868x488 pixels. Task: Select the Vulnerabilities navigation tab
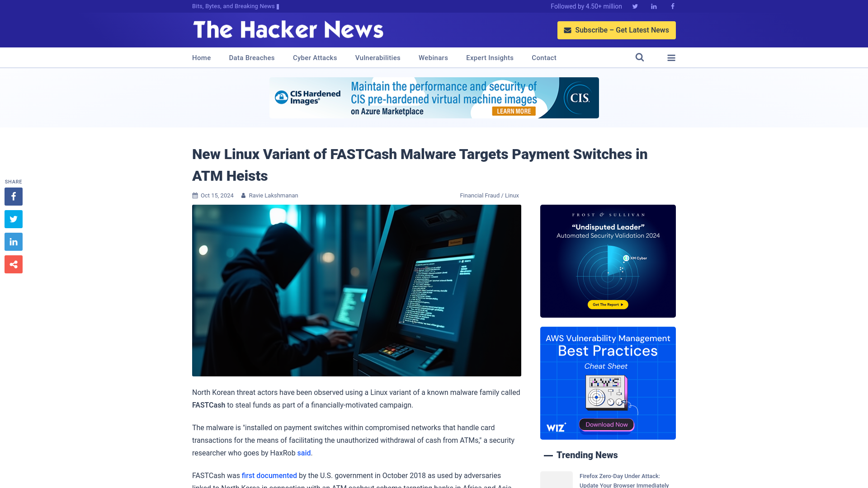tap(377, 58)
